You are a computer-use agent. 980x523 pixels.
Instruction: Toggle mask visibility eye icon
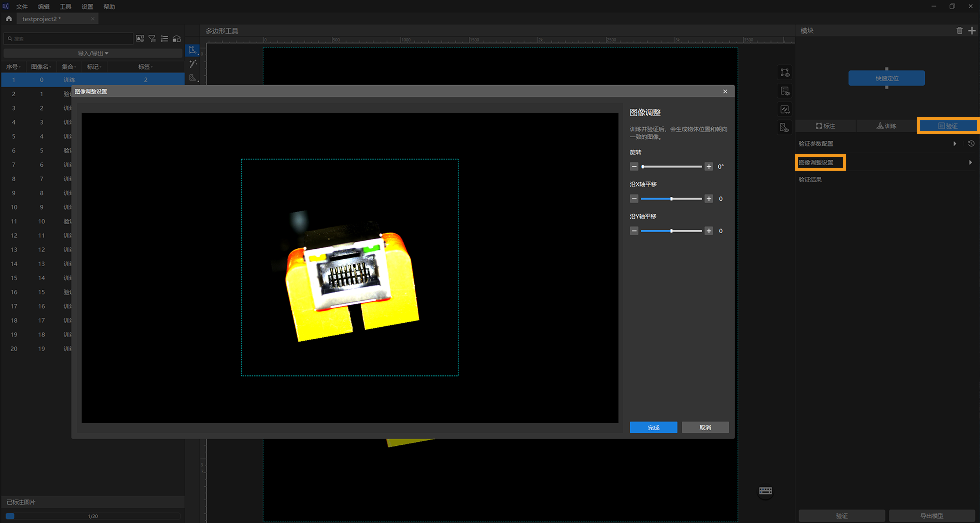click(x=784, y=128)
